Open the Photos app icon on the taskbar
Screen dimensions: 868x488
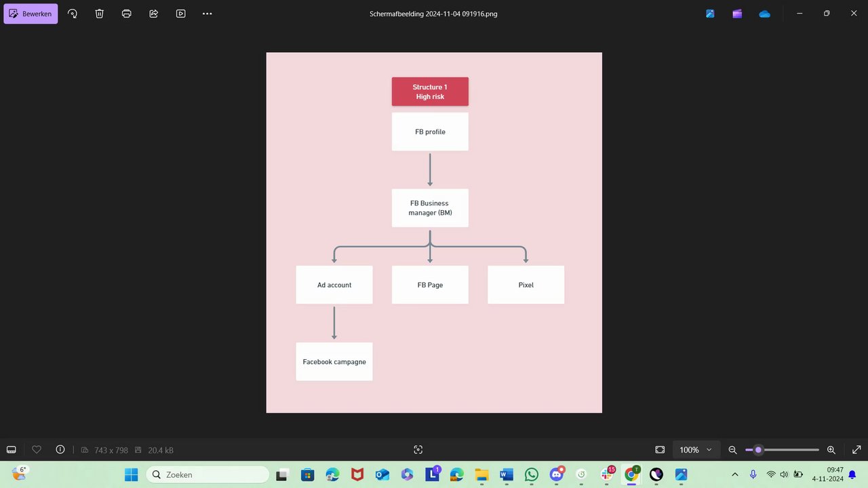(681, 474)
